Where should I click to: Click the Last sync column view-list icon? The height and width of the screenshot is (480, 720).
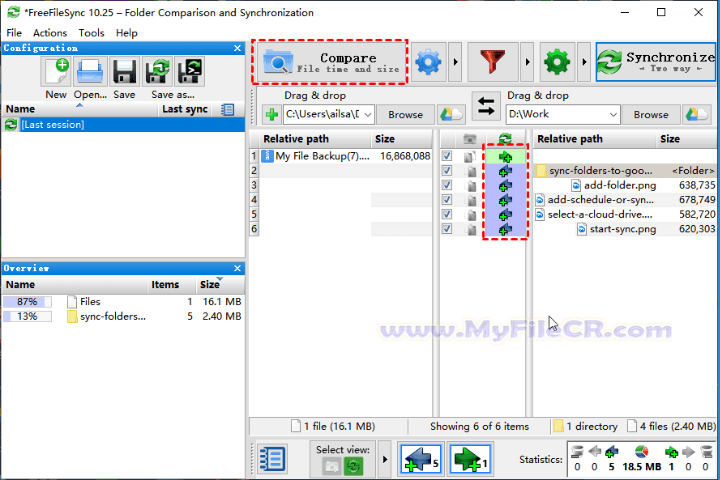(227, 109)
